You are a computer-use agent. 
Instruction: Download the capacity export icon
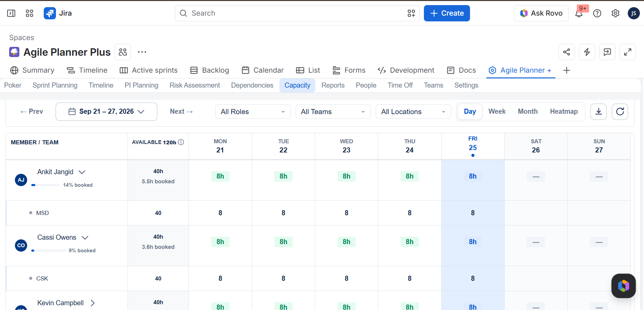(599, 111)
